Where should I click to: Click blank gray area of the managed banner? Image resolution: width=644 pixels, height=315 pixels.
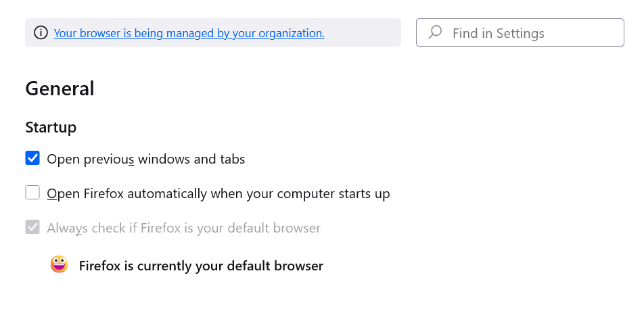(x=362, y=32)
